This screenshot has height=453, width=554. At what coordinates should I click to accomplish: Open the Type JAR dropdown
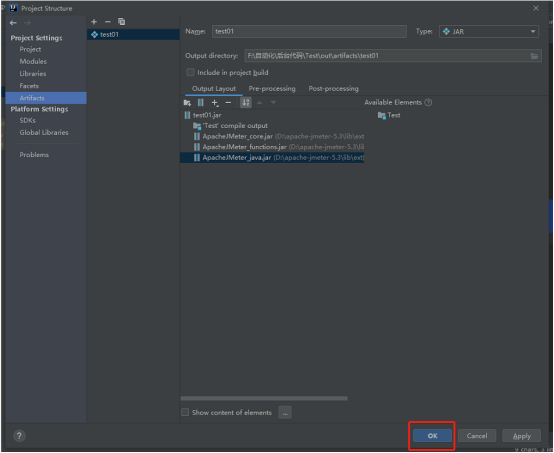pos(489,32)
